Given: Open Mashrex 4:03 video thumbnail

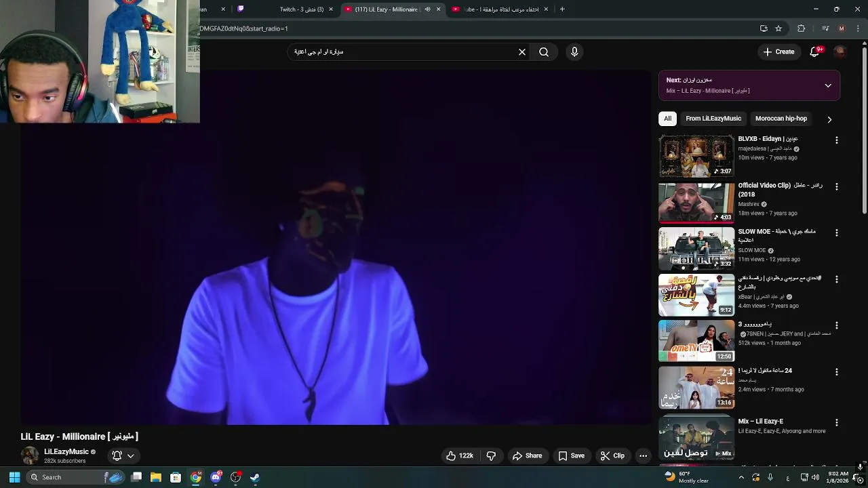Looking at the screenshot, I should pyautogui.click(x=696, y=202).
